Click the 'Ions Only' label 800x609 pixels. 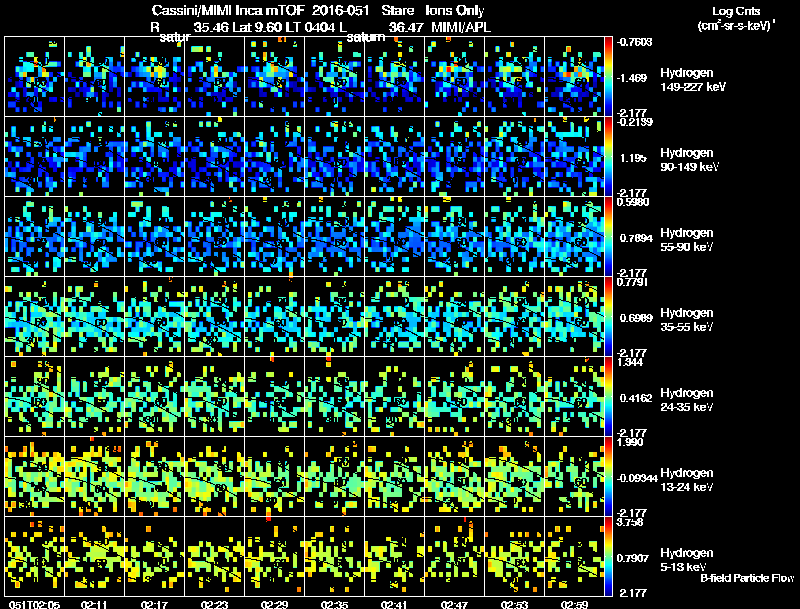tap(455, 11)
